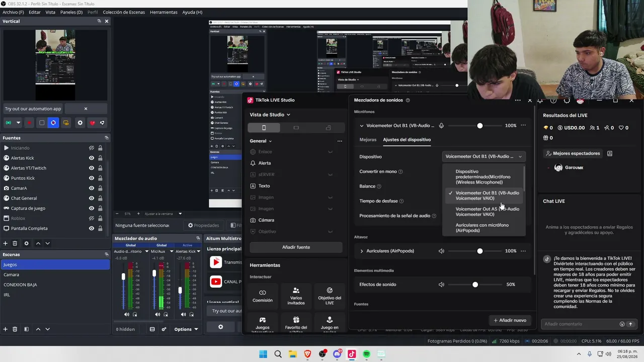Toggle lock on Pantalla Completa source
Image resolution: width=644 pixels, height=362 pixels.
[100, 228]
